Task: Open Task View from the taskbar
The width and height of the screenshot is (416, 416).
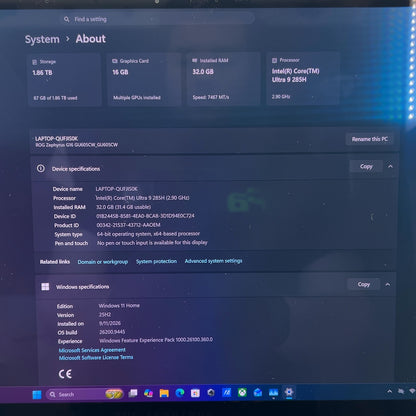Action: click(133, 394)
